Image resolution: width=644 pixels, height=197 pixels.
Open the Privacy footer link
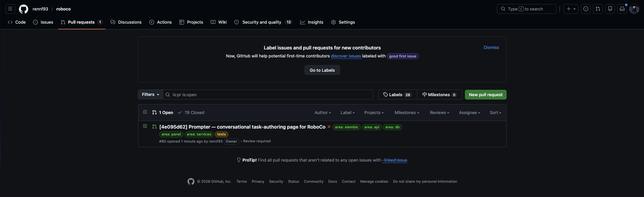point(258,182)
